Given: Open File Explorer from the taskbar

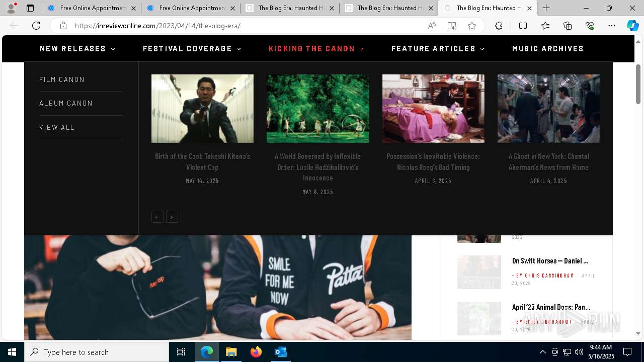Looking at the screenshot, I should (x=231, y=352).
